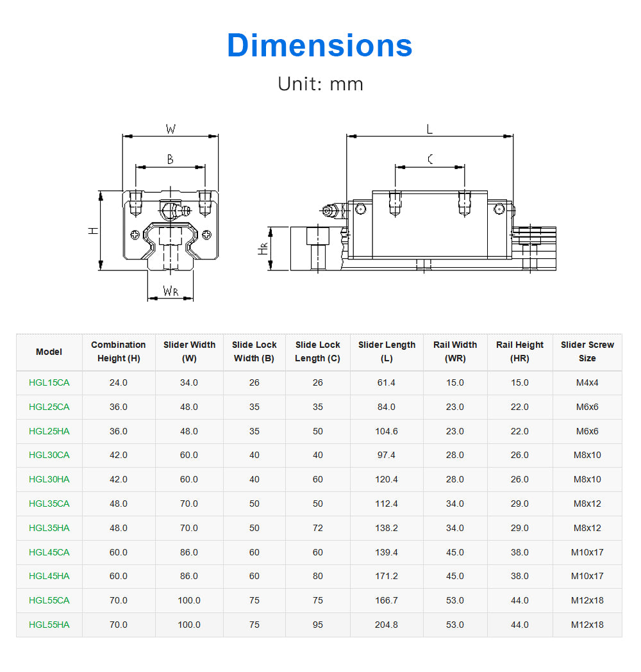The image size is (641, 672).
Task: Click the 204.8 slider length cell
Action: point(387,625)
